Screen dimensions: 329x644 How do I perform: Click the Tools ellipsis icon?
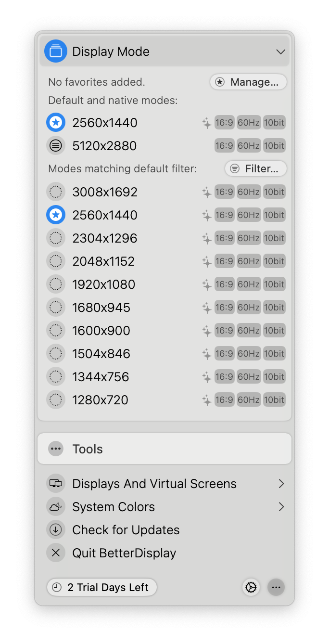click(x=56, y=449)
